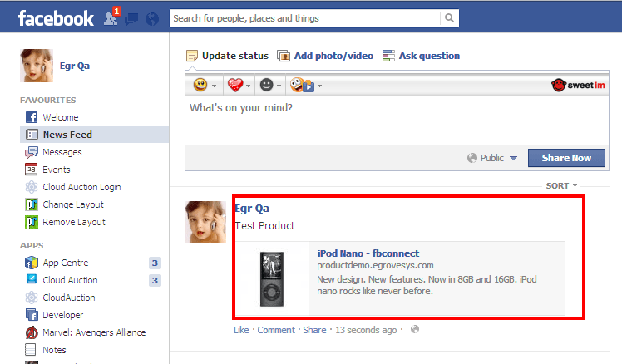Open Events in the sidebar
This screenshot has width=622, height=364.
(57, 170)
